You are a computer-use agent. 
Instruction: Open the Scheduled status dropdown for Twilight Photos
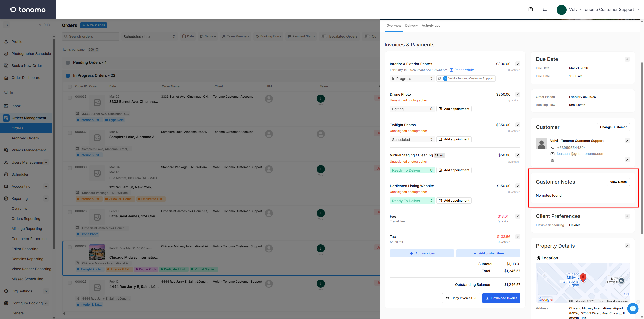pos(412,139)
